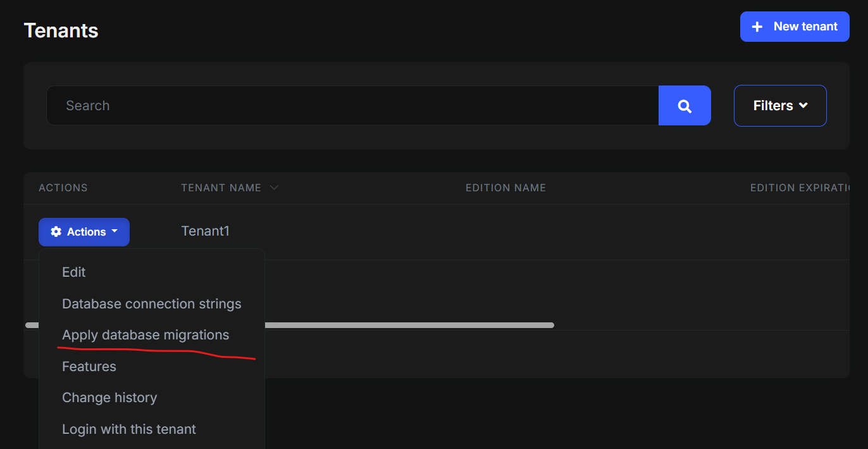Viewport: 868px width, 449px height.
Task: Select Login with this tenant
Action: point(129,429)
